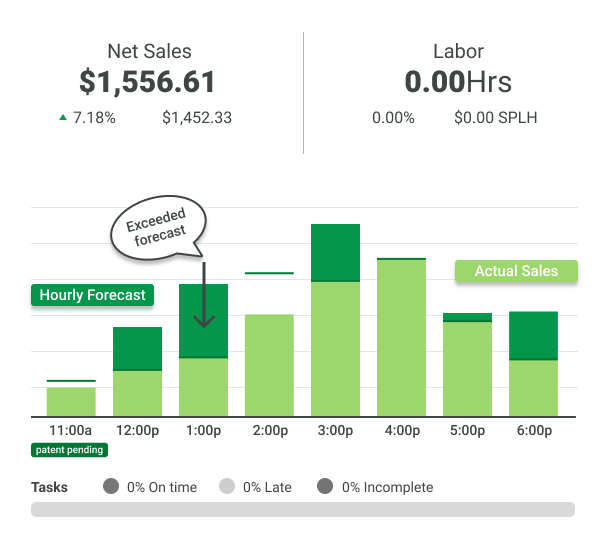Click the gray Incomplete status dot
Screen dimensions: 606x553
tap(325, 487)
